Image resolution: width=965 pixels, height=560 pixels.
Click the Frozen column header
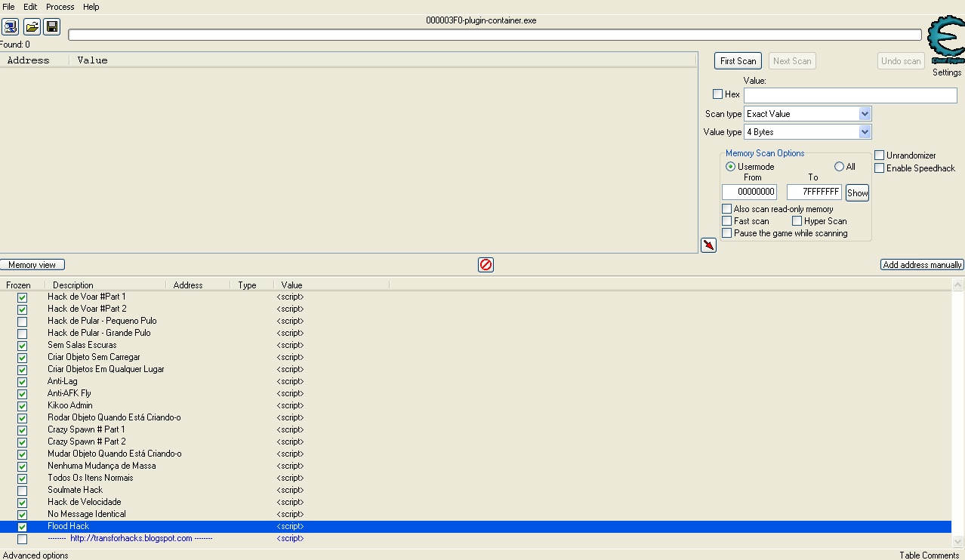click(x=23, y=285)
